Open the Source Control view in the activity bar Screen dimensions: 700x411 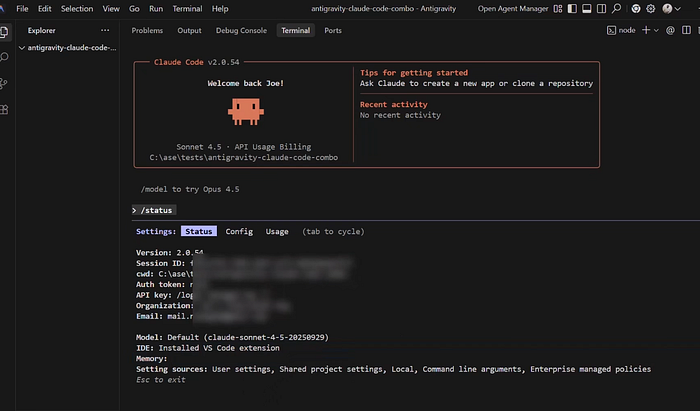(4, 83)
